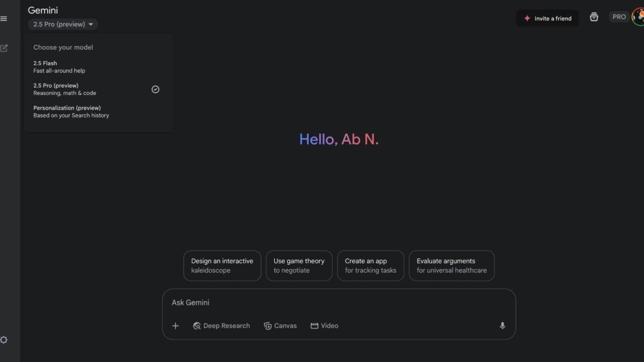The image size is (644, 362).
Task: Click the Gemini title text
Action: [43, 10]
